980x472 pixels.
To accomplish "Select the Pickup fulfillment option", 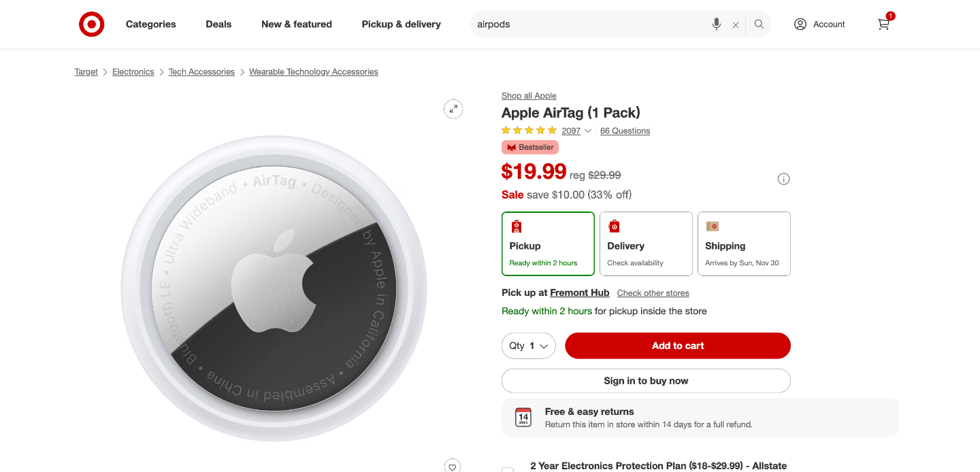I will click(x=548, y=243).
